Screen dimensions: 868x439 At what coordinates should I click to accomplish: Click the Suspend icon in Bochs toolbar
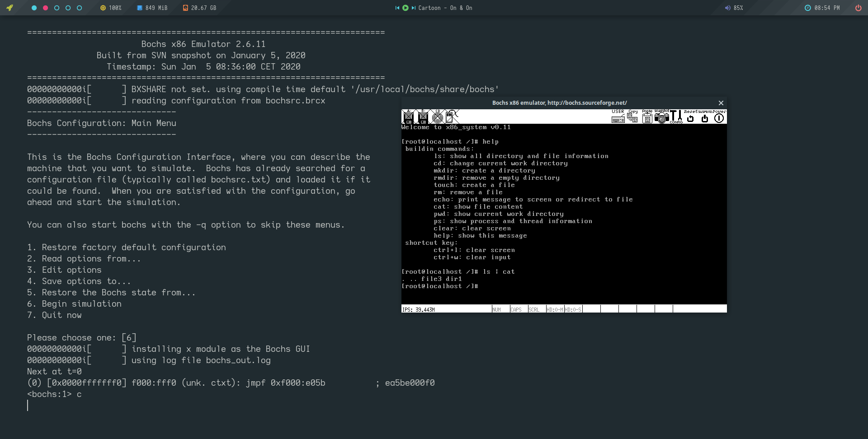(705, 117)
